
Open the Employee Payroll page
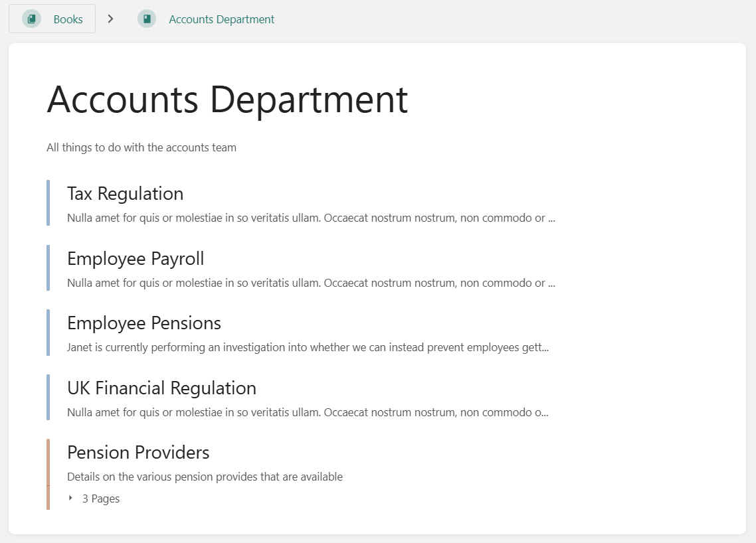(136, 258)
